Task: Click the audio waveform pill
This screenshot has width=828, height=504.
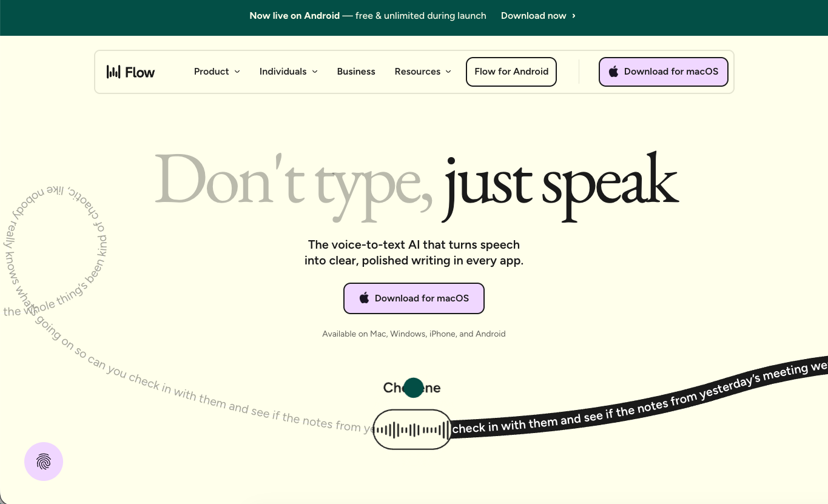Action: tap(412, 429)
